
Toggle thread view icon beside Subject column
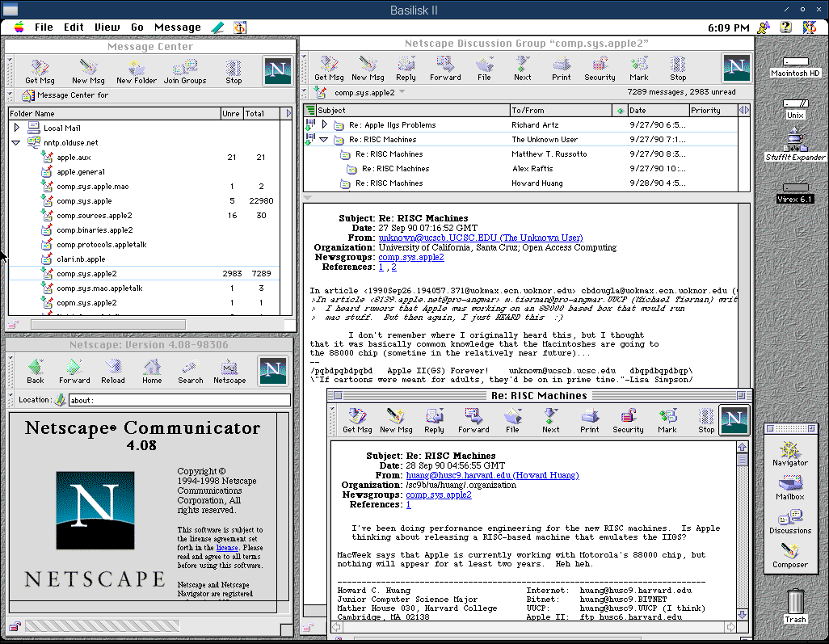tap(309, 111)
